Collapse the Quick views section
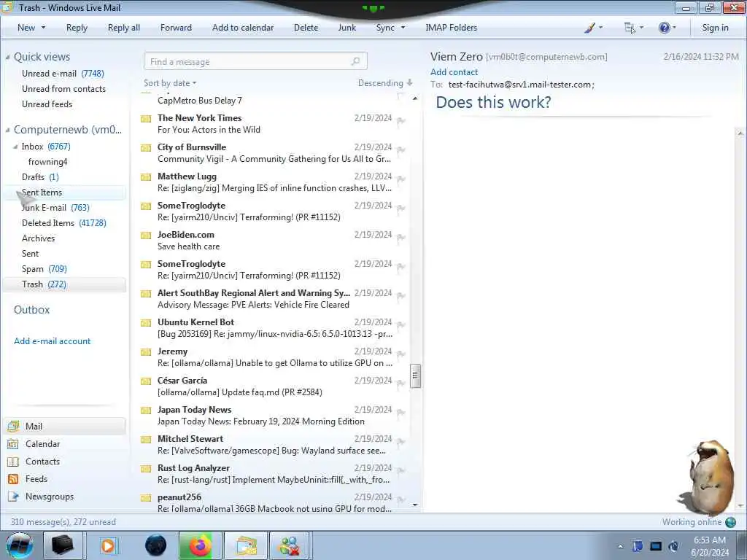The width and height of the screenshot is (747, 560). [7, 57]
